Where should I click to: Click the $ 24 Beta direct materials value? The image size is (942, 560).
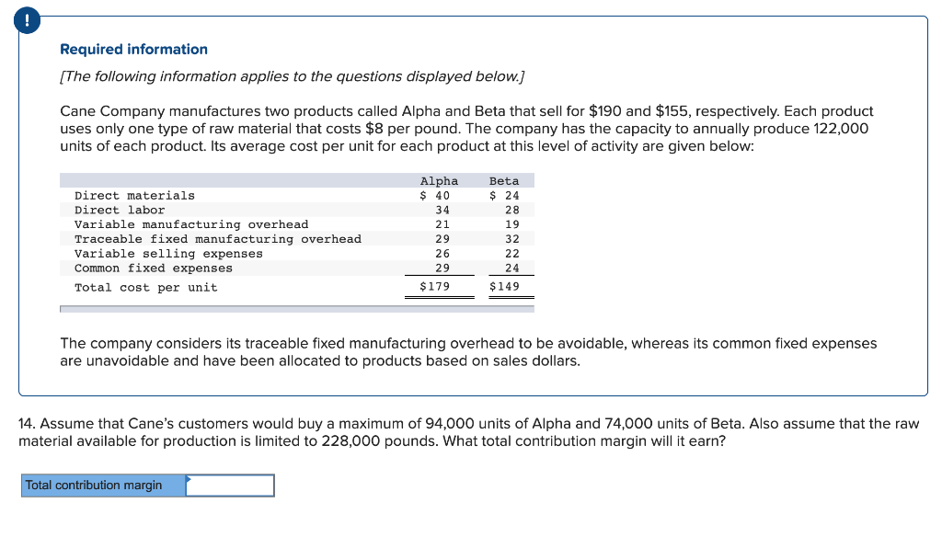(504, 196)
